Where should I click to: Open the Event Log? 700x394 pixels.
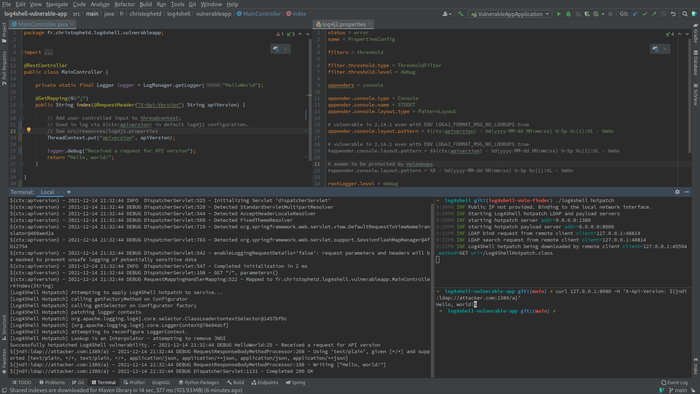click(x=675, y=382)
